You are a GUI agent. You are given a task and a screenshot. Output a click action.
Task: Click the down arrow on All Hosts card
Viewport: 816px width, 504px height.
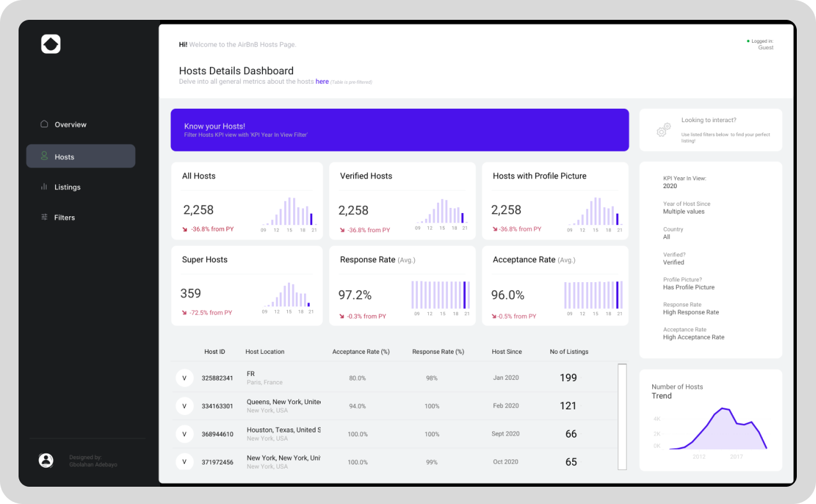185,229
